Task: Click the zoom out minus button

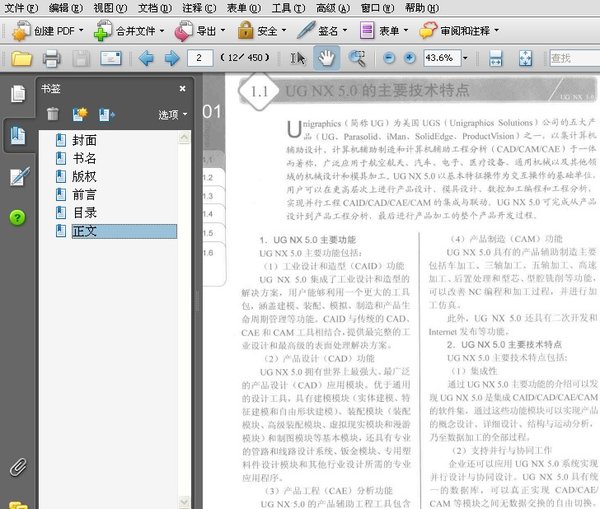Action: click(388, 58)
